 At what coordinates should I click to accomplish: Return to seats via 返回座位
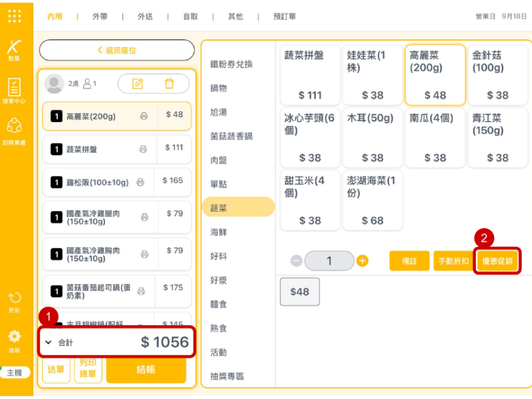[x=117, y=50]
